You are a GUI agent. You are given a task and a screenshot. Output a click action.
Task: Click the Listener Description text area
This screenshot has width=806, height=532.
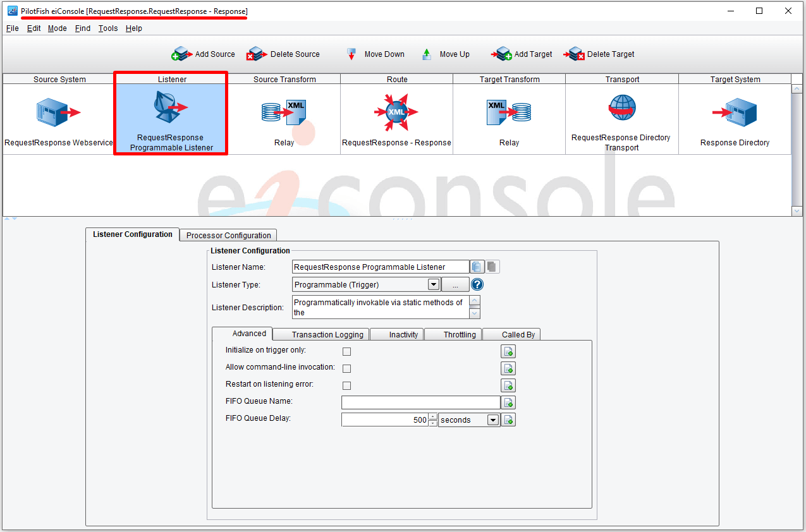381,307
